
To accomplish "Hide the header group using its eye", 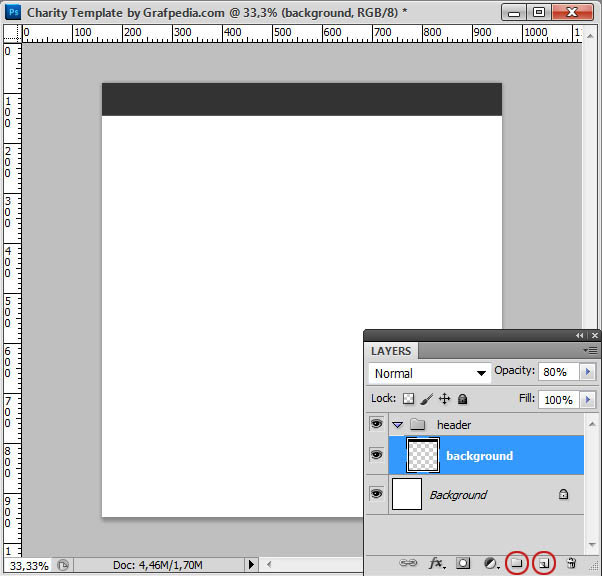I will click(377, 424).
